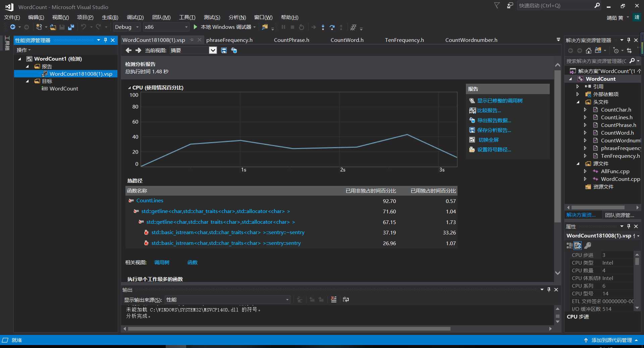The width and height of the screenshot is (644, 348).
Task: Click the save analyzed report icon
Action: pos(224,50)
